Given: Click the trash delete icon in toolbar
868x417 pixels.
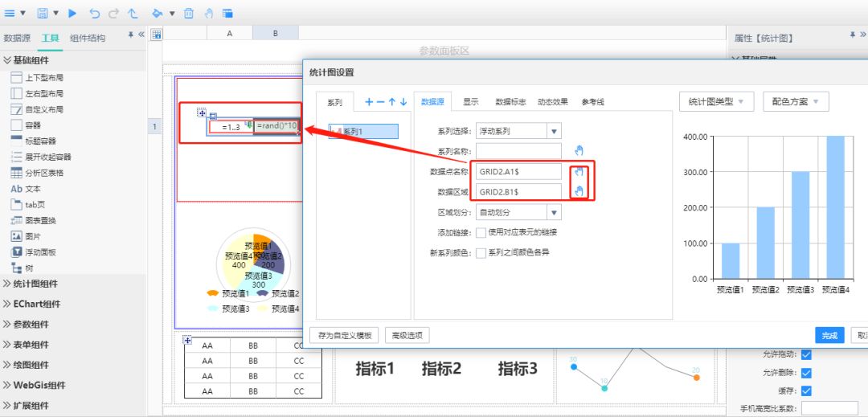Looking at the screenshot, I should [189, 13].
